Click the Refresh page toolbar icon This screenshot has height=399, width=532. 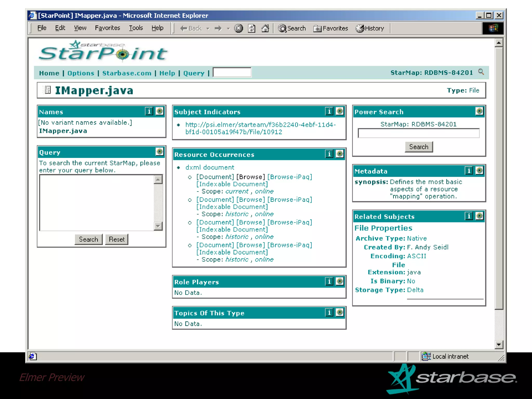point(251,28)
